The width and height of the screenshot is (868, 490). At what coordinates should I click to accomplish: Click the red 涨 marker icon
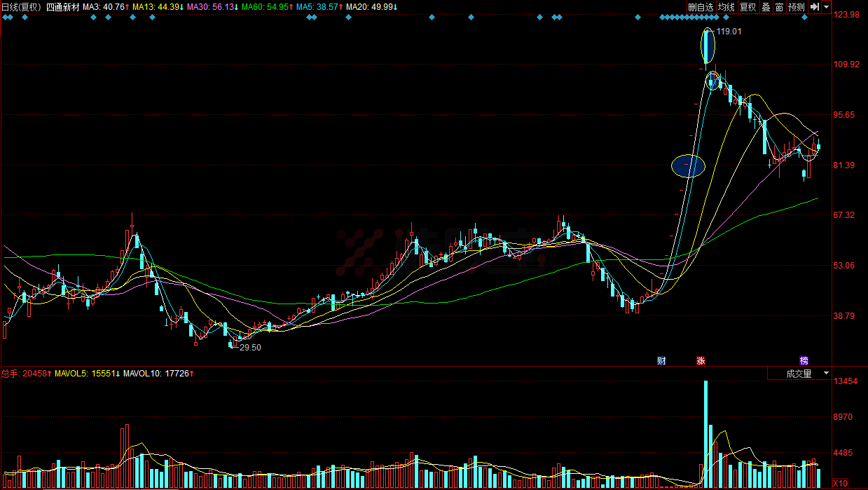(701, 360)
